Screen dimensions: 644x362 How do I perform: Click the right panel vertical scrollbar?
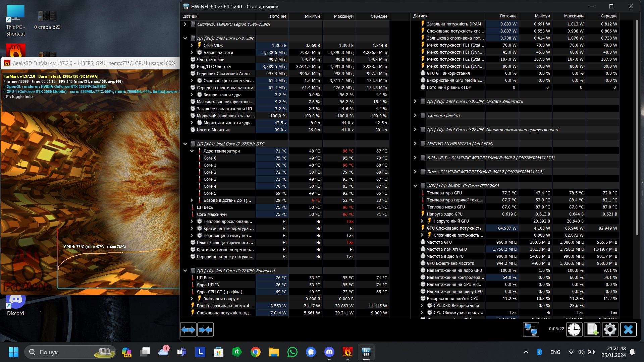(637, 127)
